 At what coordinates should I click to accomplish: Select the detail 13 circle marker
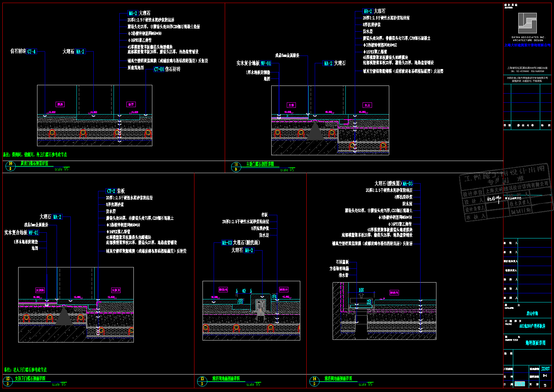(x=202, y=381)
